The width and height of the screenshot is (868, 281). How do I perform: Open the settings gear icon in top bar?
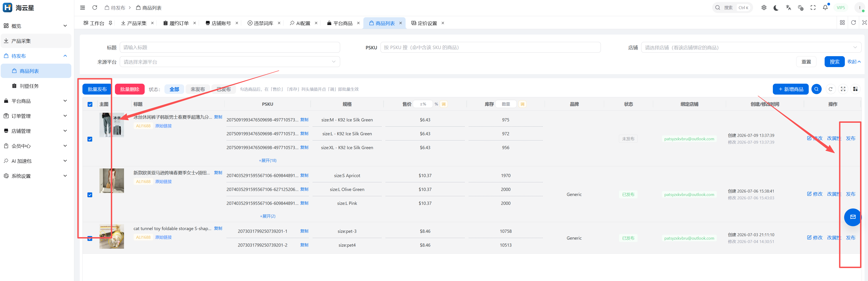(764, 8)
